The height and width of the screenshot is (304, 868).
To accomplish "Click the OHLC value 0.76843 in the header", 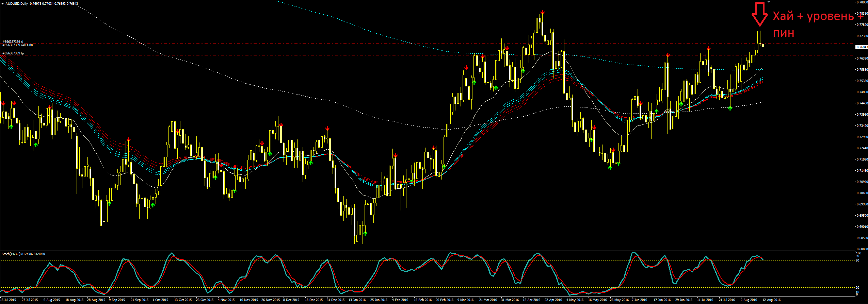I will [x=72, y=4].
